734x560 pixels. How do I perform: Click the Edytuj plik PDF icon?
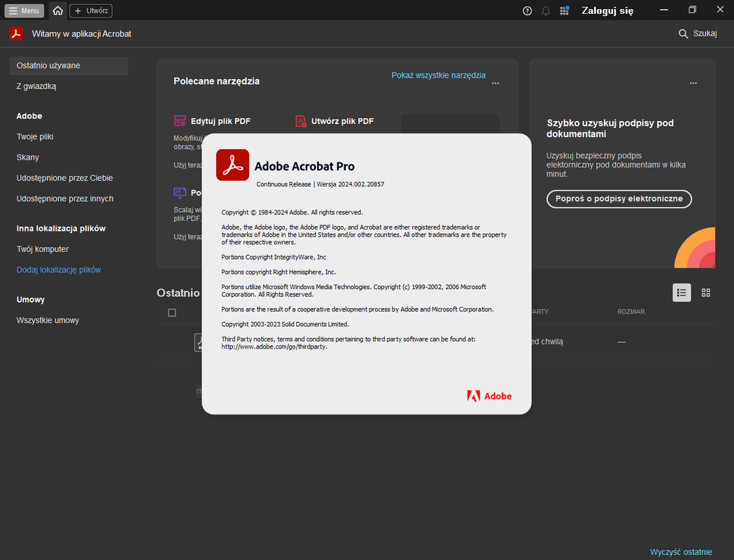[x=180, y=121]
